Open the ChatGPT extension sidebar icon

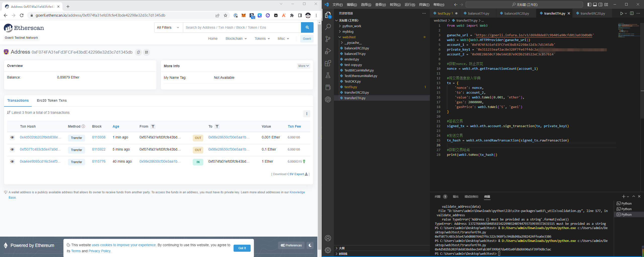click(x=328, y=99)
